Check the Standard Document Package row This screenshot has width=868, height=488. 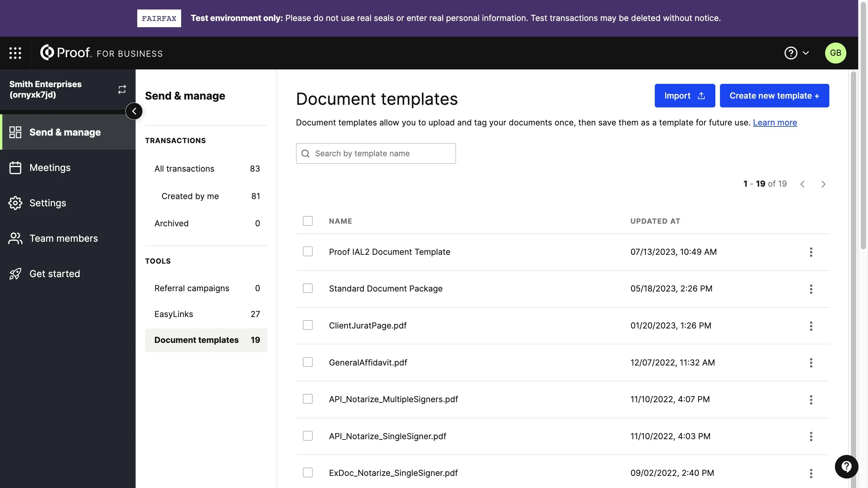[307, 289]
